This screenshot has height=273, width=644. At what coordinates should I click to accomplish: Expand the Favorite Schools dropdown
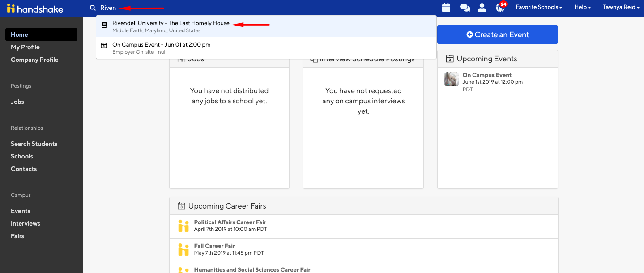(539, 8)
